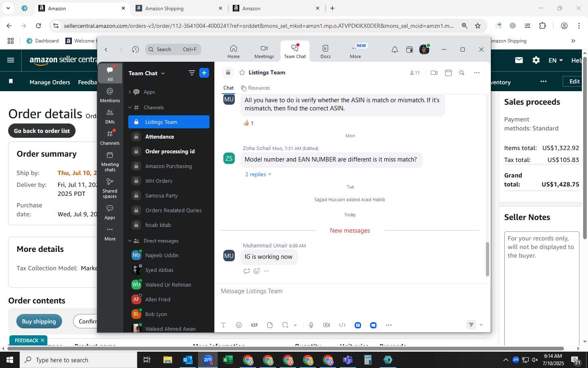Open Zoom notifications bell
The image size is (588, 368).
coord(395,49)
